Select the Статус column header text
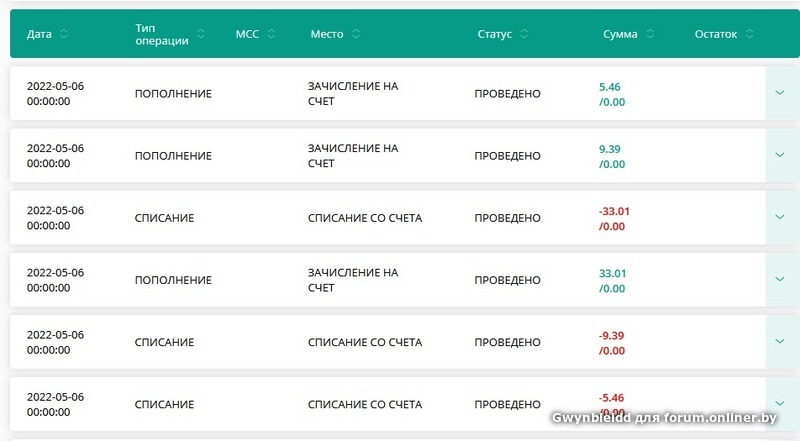The height and width of the screenshot is (441, 800). coord(495,34)
